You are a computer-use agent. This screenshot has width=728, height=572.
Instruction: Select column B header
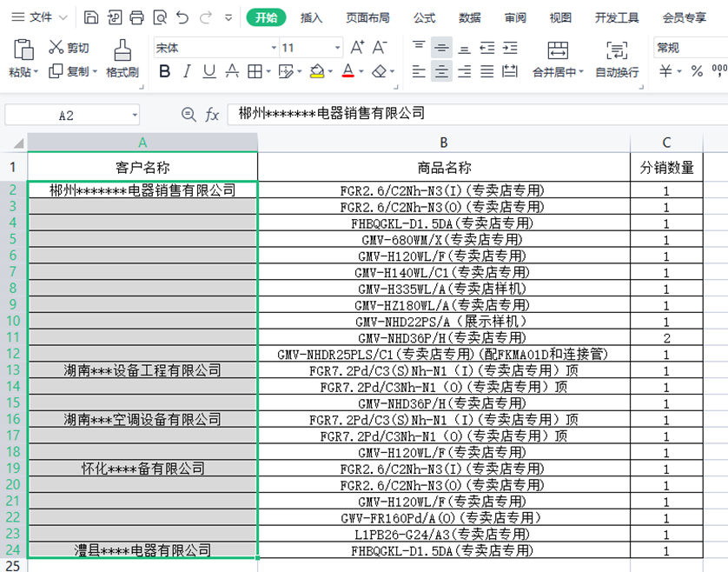tap(444, 143)
